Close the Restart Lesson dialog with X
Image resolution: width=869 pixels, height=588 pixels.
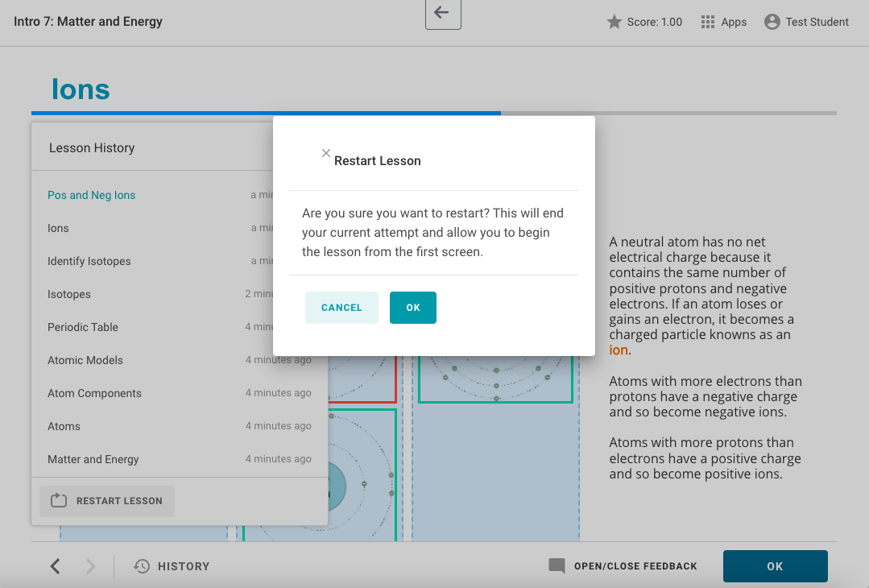click(326, 153)
